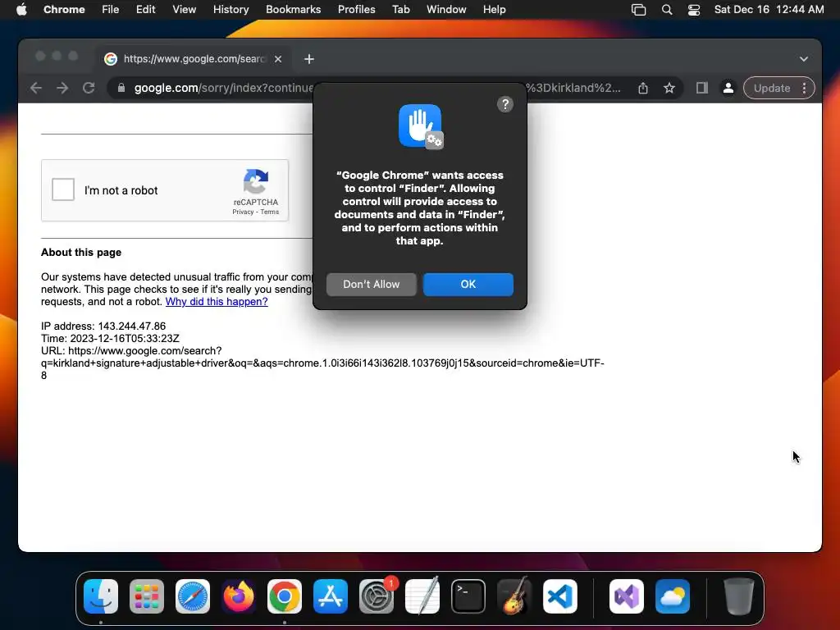Open Spotlight search in the menu bar

tap(666, 10)
